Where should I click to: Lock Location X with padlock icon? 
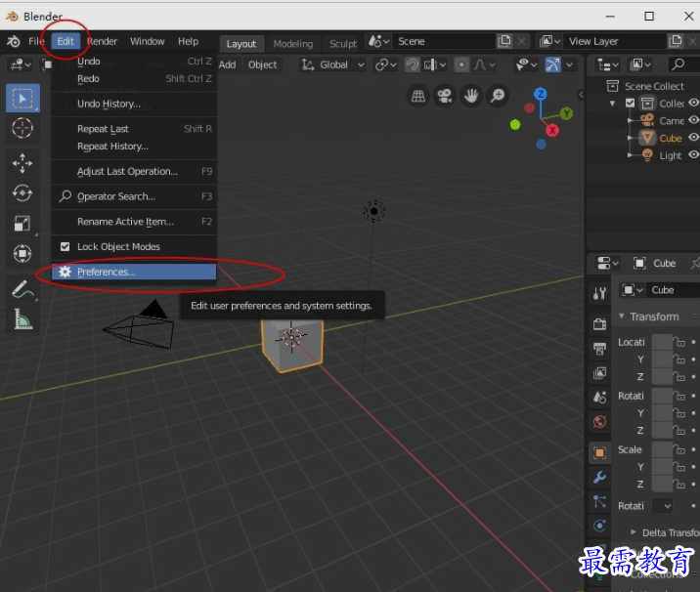tap(679, 342)
